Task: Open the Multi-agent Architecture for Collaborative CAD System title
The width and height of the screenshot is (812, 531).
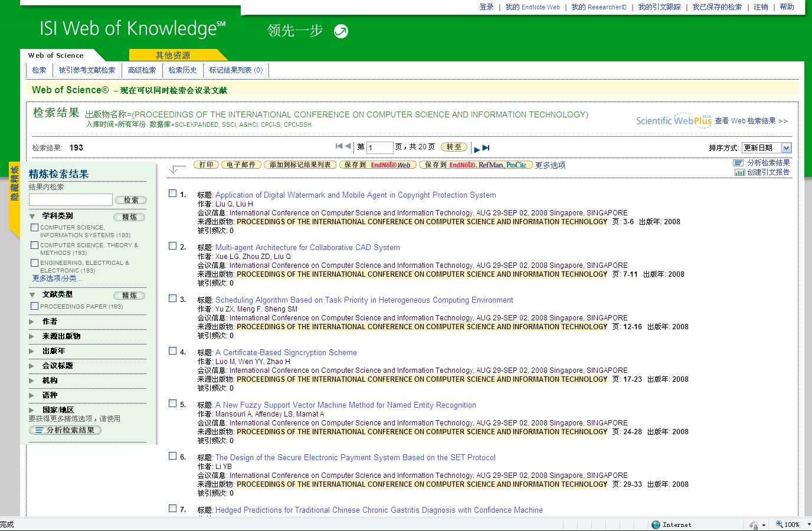Action: pyautogui.click(x=307, y=247)
